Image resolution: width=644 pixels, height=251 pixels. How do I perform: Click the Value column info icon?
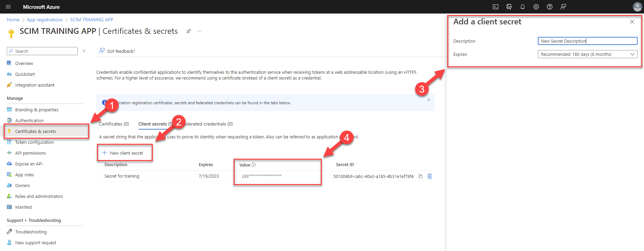pos(254,165)
